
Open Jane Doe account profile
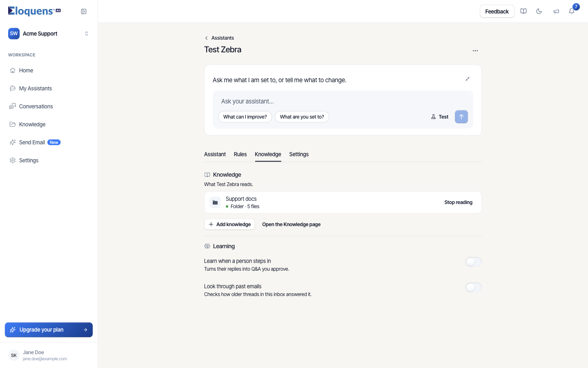click(49, 355)
